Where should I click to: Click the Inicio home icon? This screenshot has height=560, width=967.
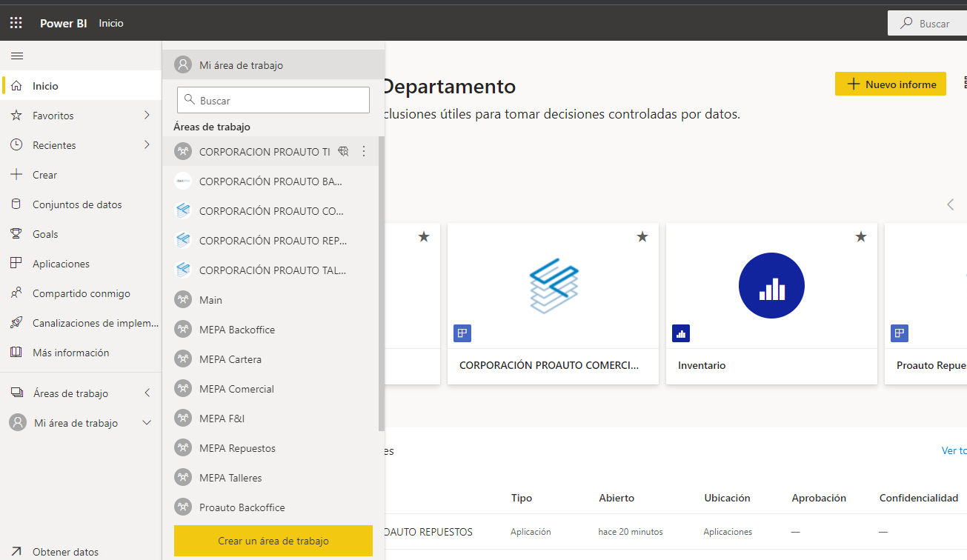coord(16,86)
